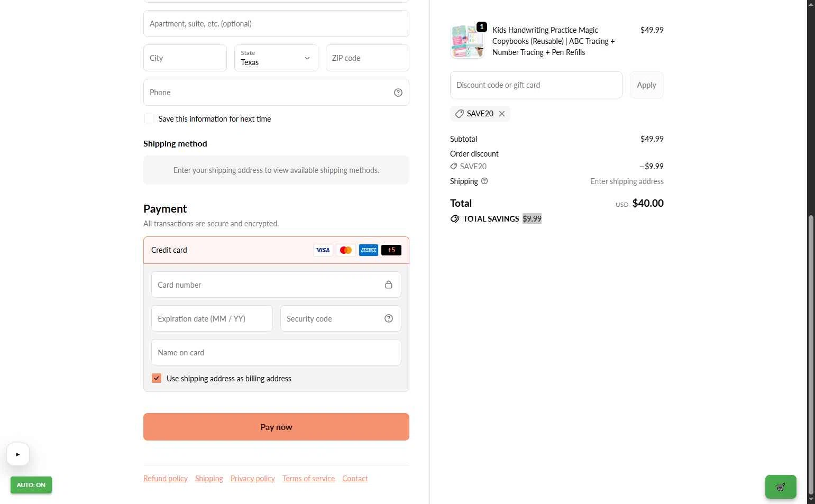Click the Kids Handwriting Practice Magic Copybooks title
The width and height of the screenshot is (815, 504).
click(x=554, y=41)
